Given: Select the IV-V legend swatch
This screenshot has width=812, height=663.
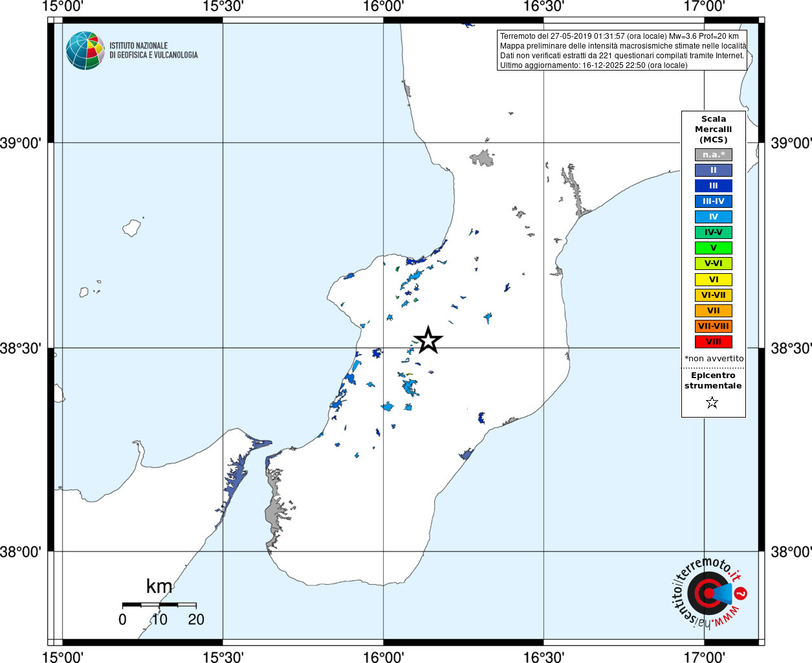Looking at the screenshot, I should click(x=714, y=232).
